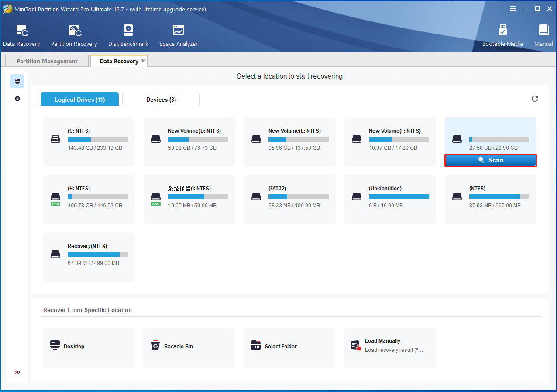
Task: Click the (Unidentified) label
Action: pos(385,188)
